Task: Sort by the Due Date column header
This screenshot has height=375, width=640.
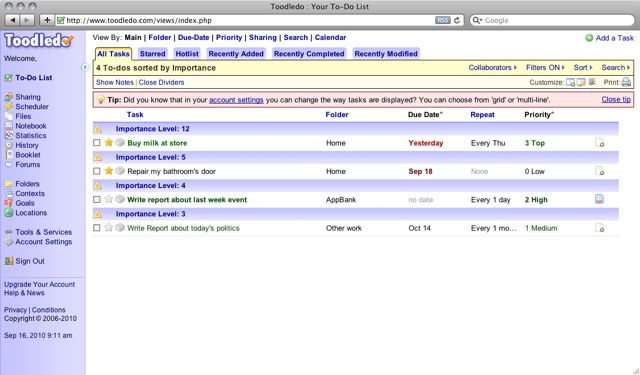Action: tap(425, 115)
